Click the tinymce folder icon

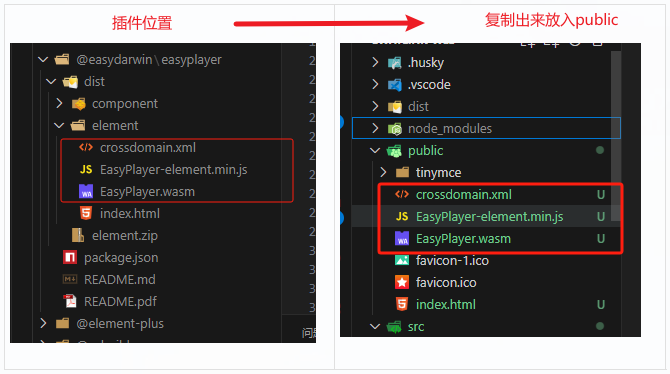[402, 172]
